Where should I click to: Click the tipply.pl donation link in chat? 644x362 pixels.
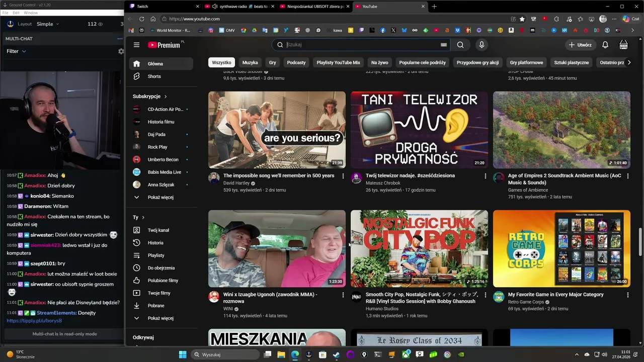(x=34, y=321)
